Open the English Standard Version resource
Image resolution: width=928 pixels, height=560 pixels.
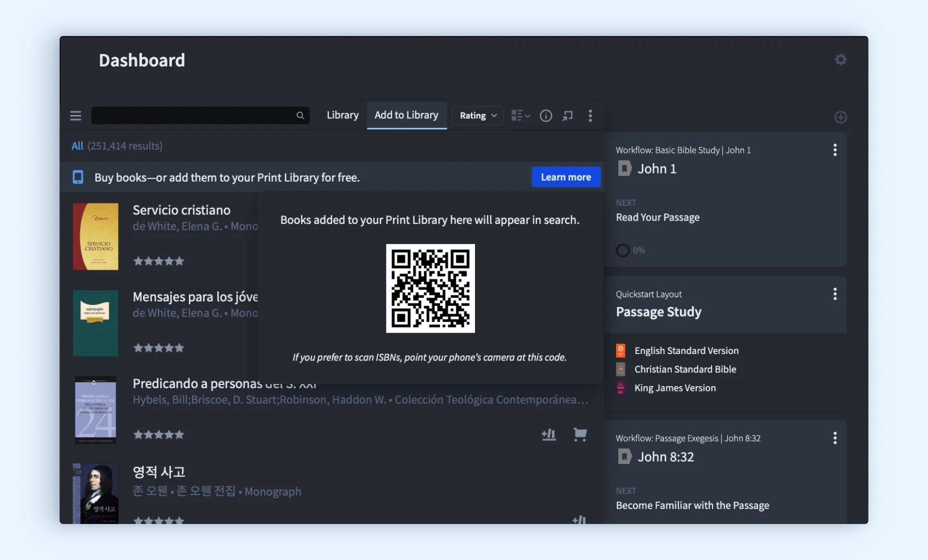click(686, 350)
